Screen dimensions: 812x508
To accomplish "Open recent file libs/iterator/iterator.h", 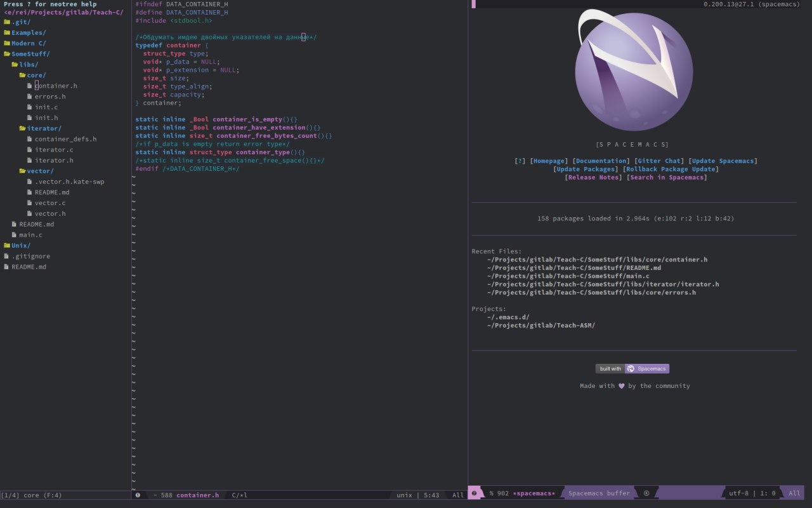I will [603, 284].
